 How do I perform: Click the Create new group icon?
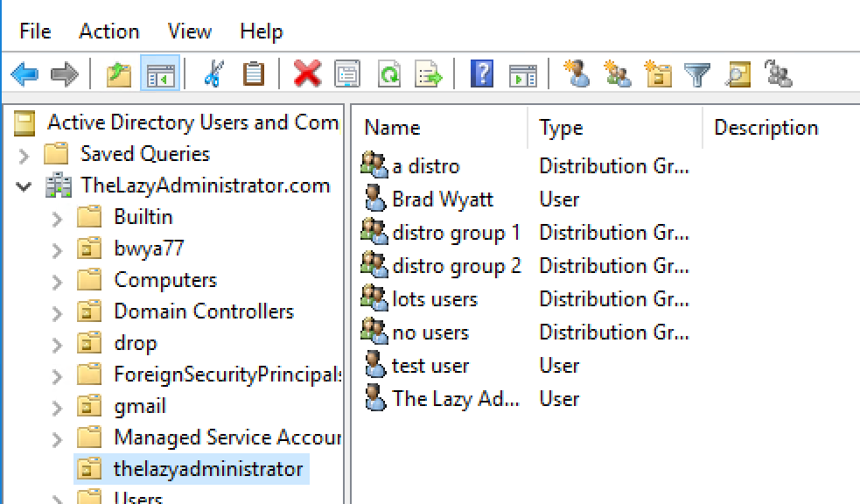click(617, 73)
